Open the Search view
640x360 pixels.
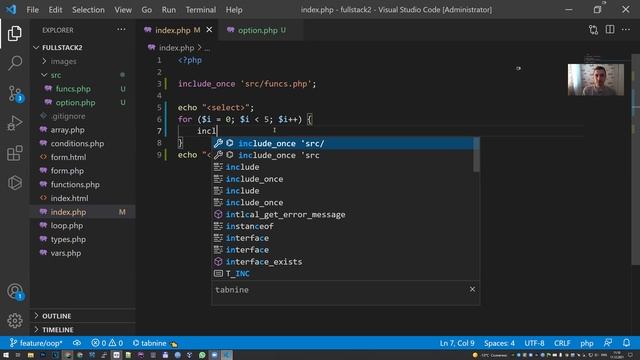pos(15,63)
